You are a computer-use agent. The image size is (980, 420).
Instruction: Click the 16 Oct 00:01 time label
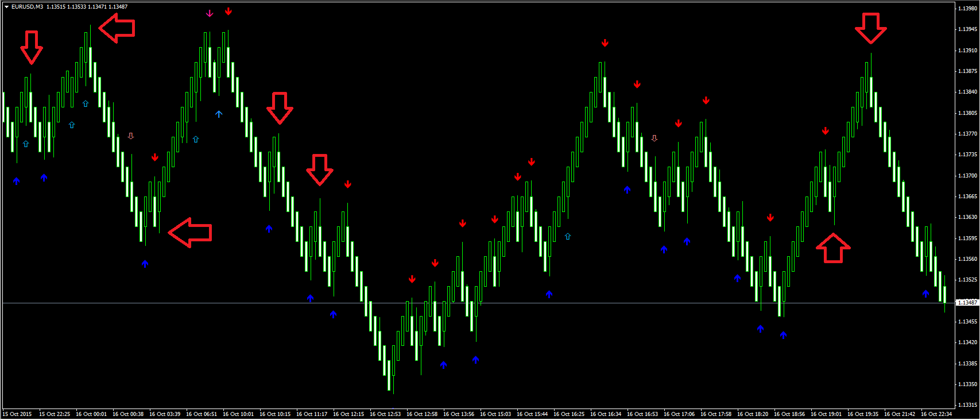pyautogui.click(x=91, y=414)
